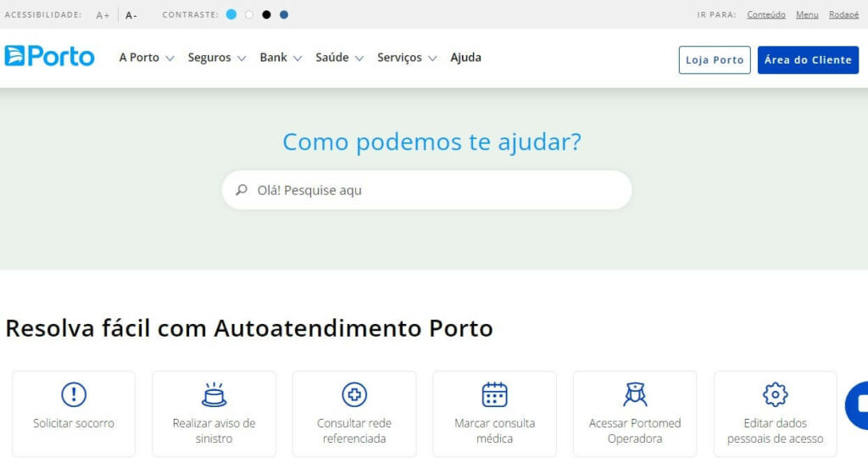Select the dark blue contrast swatch
The image size is (868, 458).
coord(284,14)
